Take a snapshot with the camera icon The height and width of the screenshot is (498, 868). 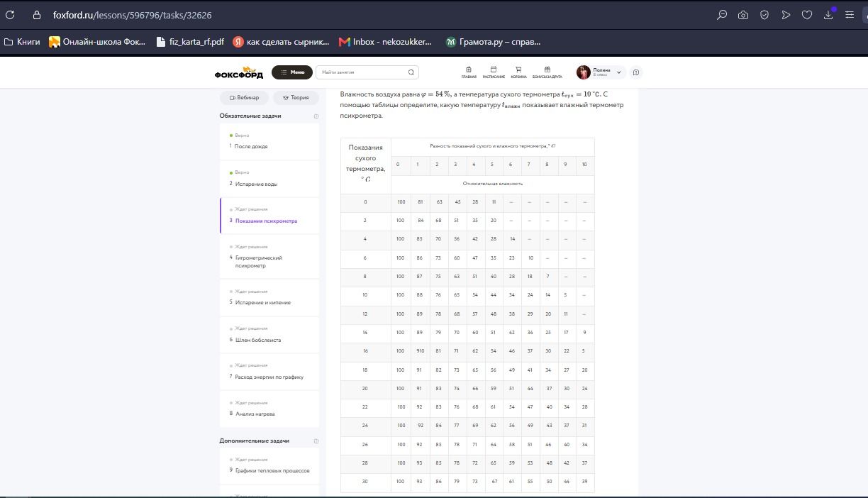[x=743, y=15]
